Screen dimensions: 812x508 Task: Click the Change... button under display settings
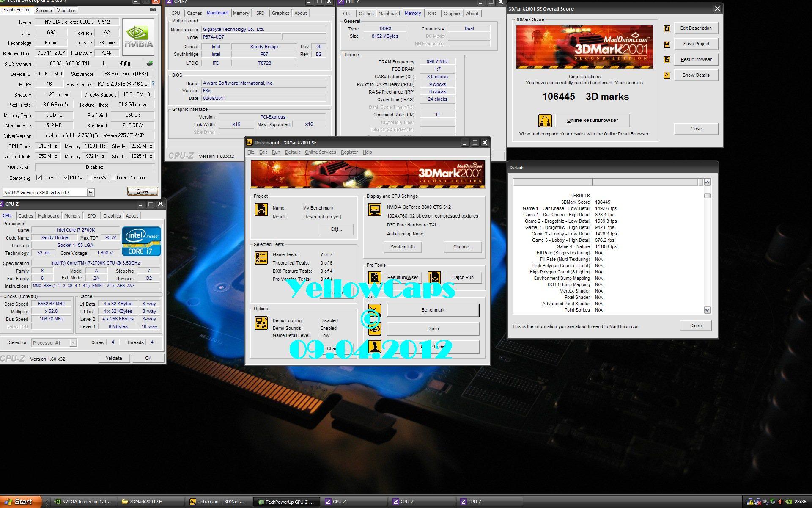[x=463, y=247]
